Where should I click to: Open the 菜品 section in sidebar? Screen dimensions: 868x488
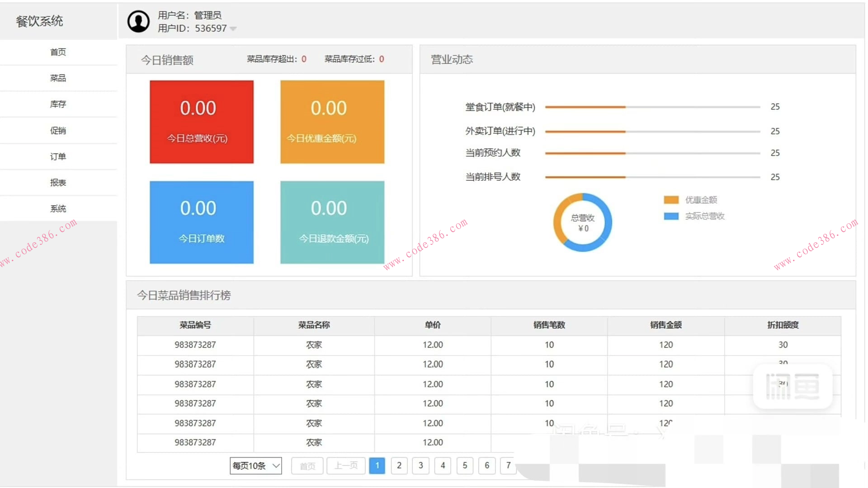coord(58,78)
